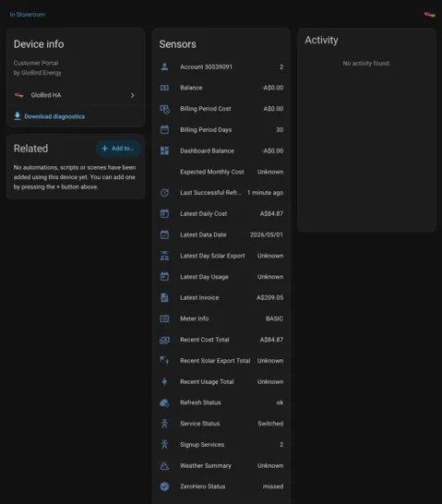Click the 2026/05/01 date value

point(267,234)
